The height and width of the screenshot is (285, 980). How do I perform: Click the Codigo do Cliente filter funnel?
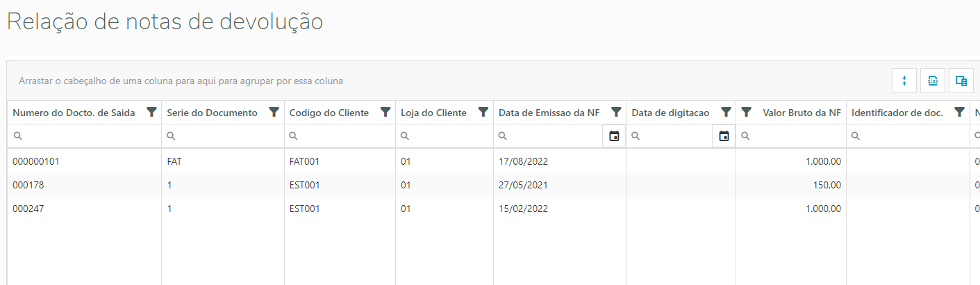click(x=385, y=112)
